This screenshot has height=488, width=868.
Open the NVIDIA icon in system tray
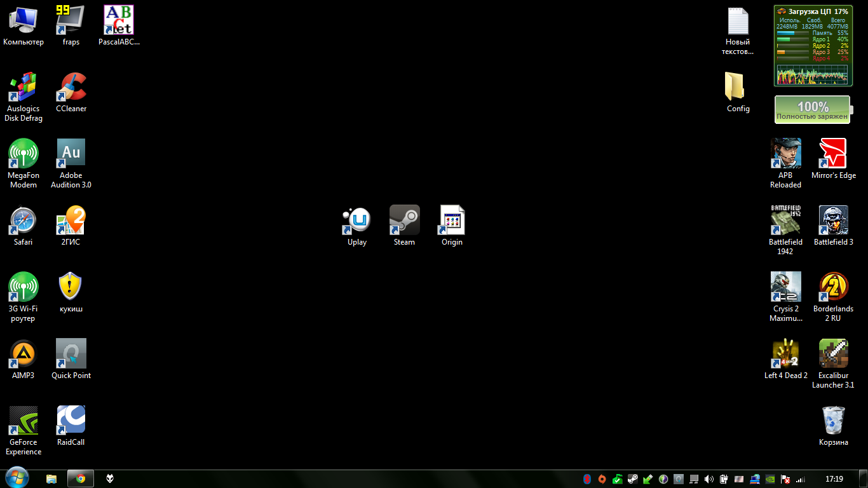770,479
